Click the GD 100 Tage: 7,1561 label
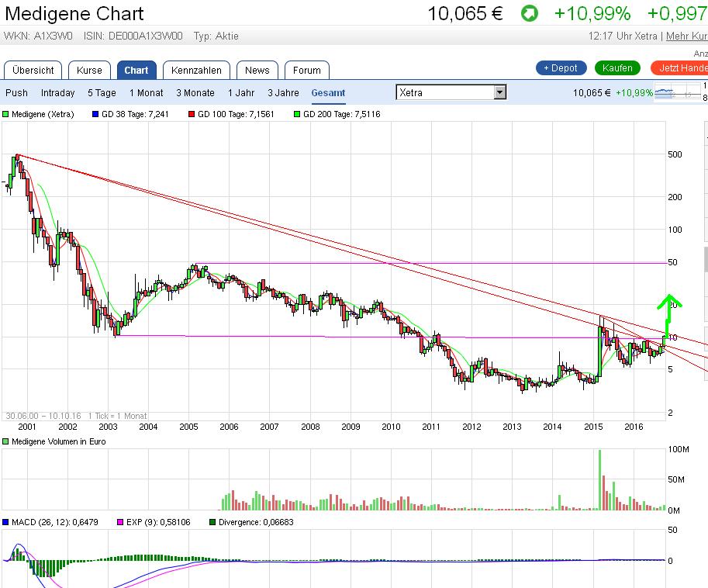Image resolution: width=708 pixels, height=588 pixels. (237, 114)
